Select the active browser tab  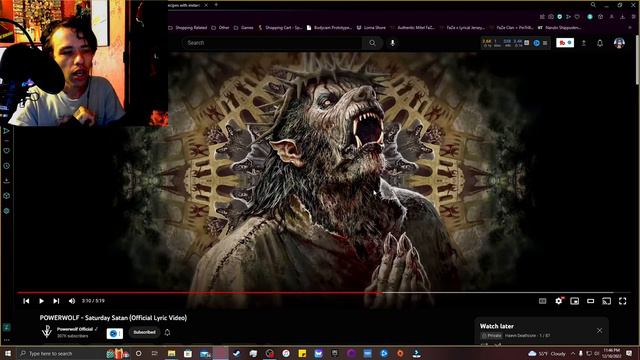(184, 5)
